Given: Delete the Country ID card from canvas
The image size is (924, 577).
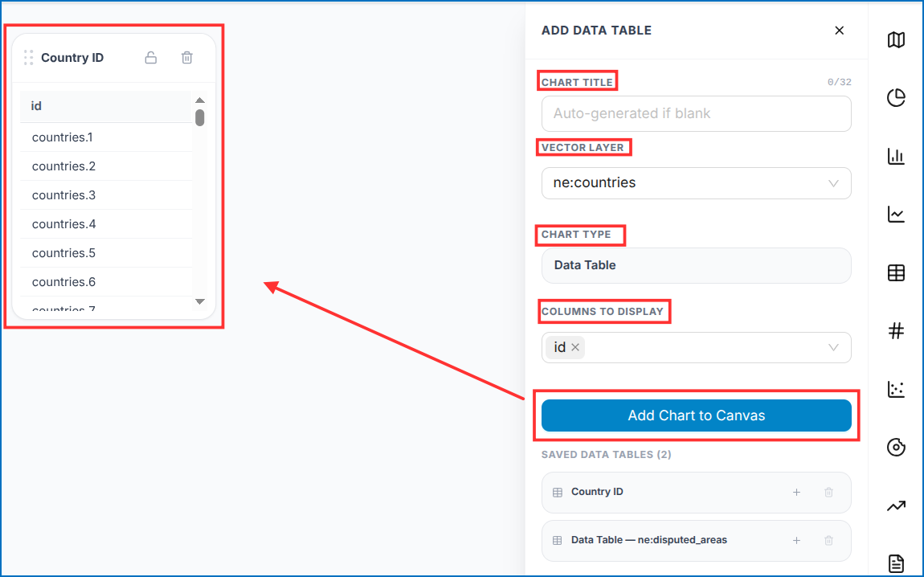Looking at the screenshot, I should tap(186, 57).
